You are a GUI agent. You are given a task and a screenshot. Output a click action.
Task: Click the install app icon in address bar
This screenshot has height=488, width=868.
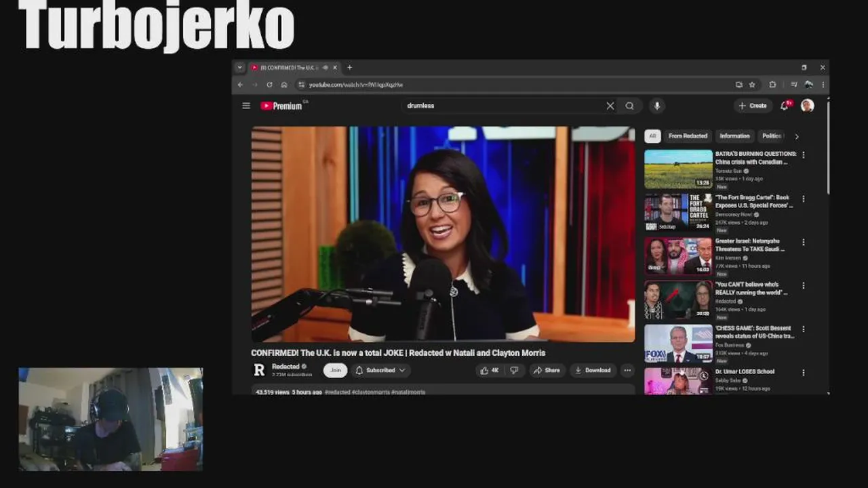(738, 85)
